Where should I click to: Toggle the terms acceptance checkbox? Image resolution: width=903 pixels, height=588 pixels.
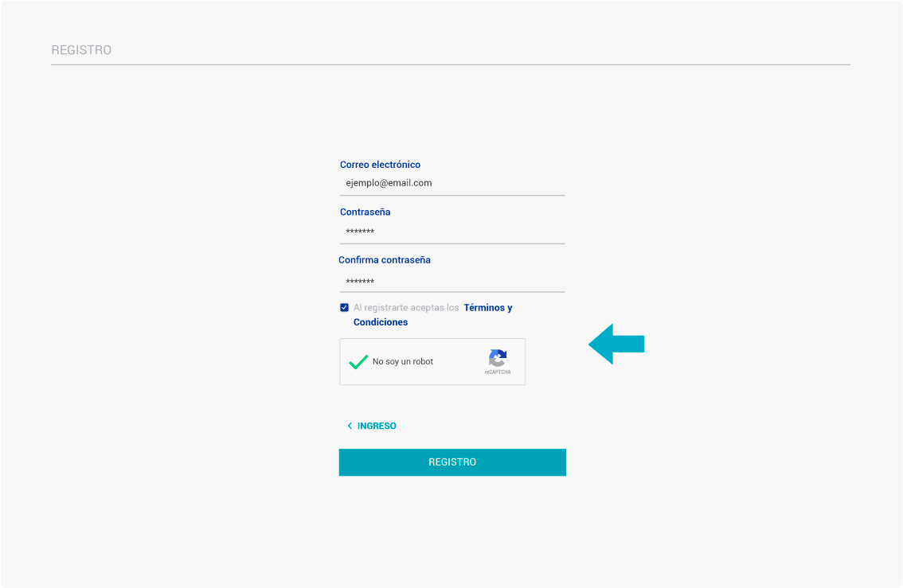(x=344, y=308)
